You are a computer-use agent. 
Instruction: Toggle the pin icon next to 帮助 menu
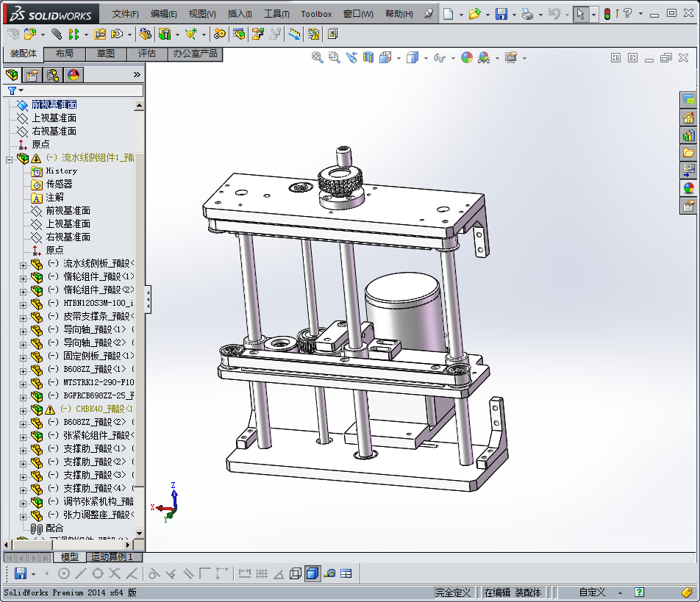click(x=429, y=13)
